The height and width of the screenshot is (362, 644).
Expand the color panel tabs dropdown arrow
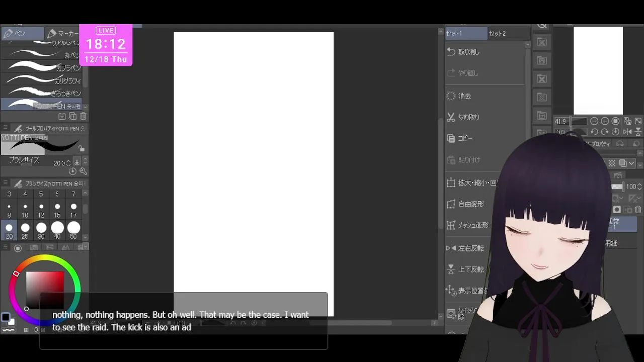[86, 247]
